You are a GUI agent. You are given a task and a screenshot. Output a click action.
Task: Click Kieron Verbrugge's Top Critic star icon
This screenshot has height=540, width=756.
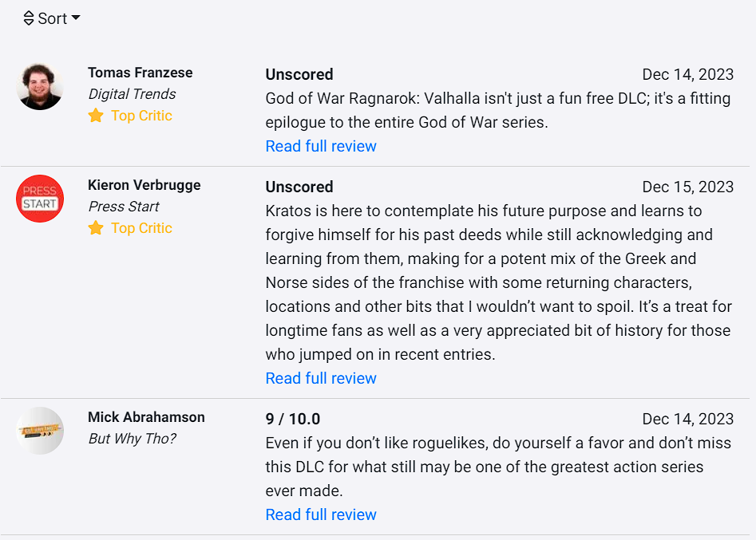coord(96,228)
